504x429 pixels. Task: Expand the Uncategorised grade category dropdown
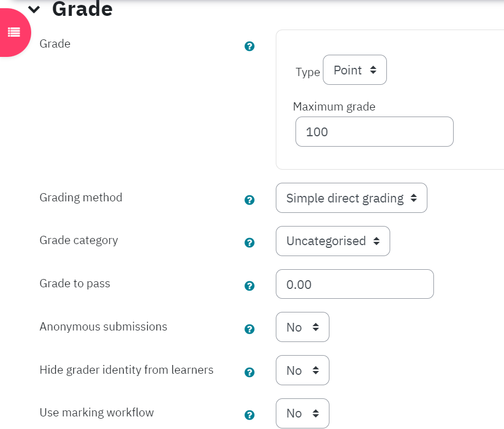pyautogui.click(x=333, y=241)
